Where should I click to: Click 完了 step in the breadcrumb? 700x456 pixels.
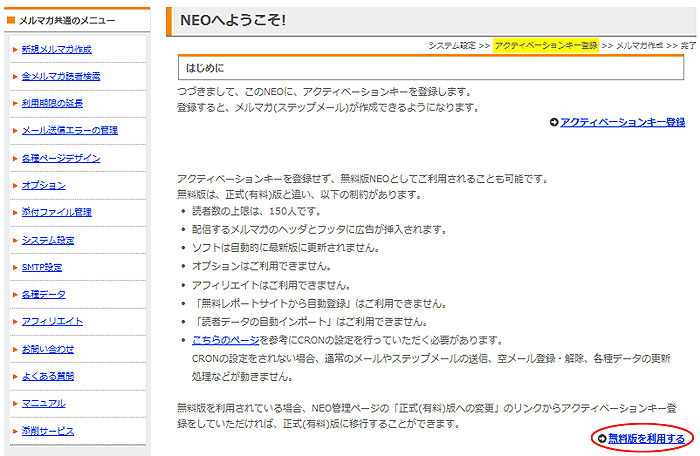point(688,46)
